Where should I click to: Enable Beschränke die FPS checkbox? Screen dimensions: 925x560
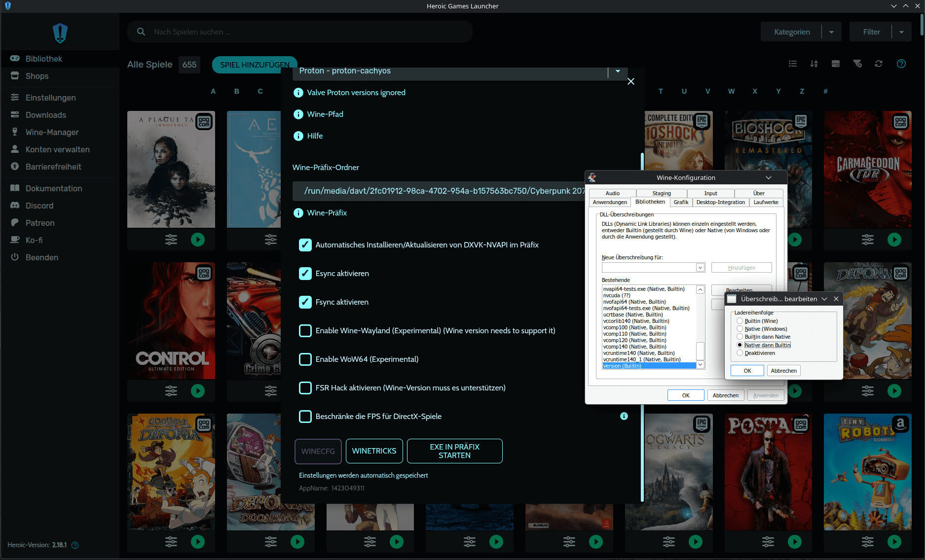click(x=305, y=417)
